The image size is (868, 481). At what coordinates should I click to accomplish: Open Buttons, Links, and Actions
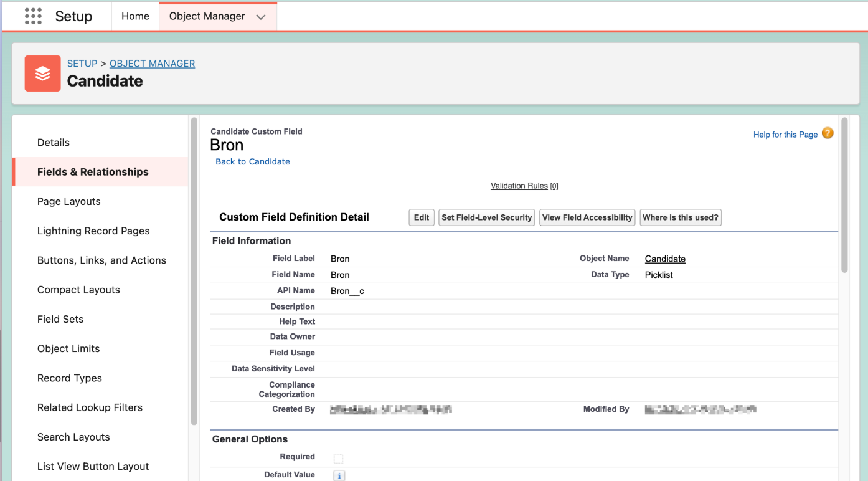(x=101, y=260)
